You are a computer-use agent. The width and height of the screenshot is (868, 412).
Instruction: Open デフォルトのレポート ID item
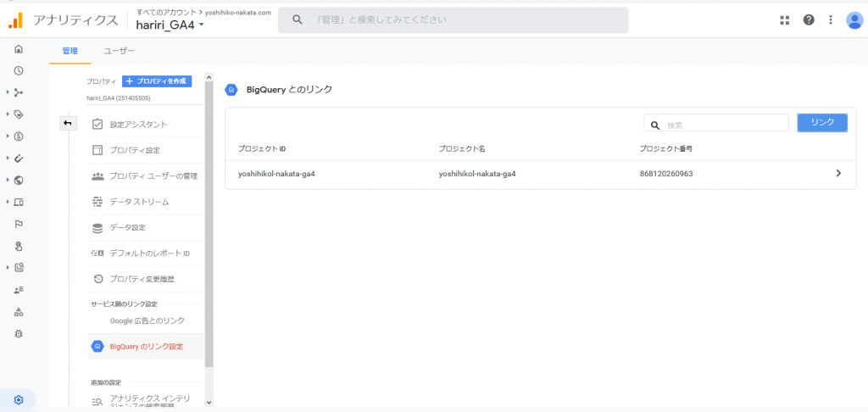tap(146, 253)
